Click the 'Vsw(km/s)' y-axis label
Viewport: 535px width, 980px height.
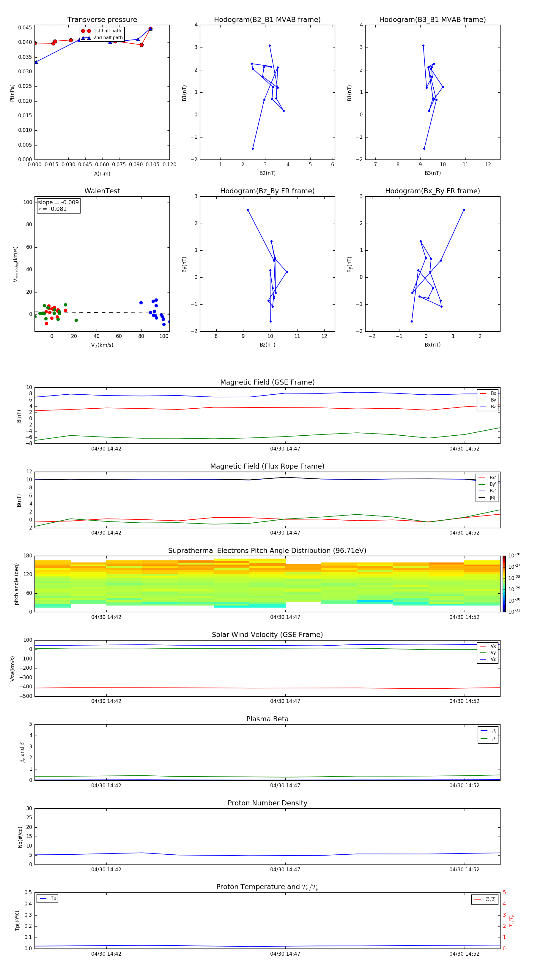(12, 668)
